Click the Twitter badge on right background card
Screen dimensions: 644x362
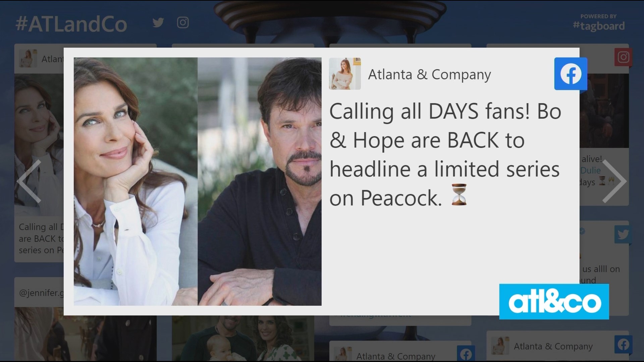click(623, 234)
